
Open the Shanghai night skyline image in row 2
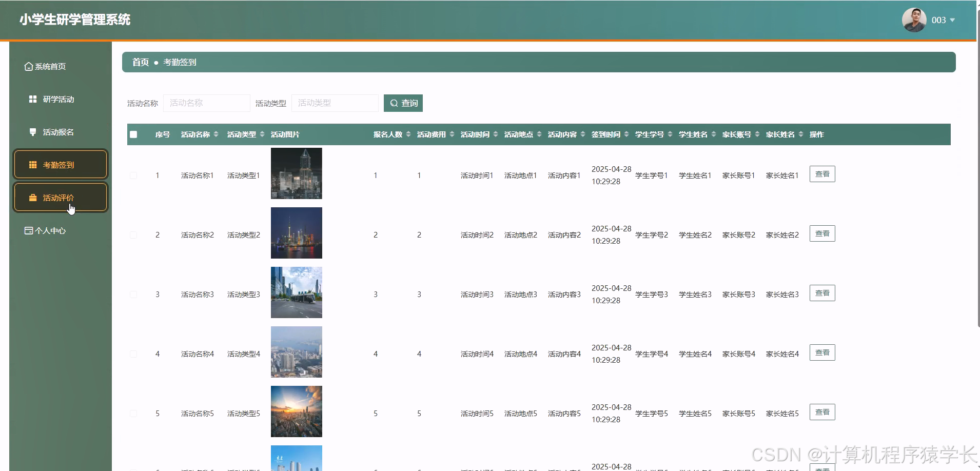pyautogui.click(x=297, y=233)
